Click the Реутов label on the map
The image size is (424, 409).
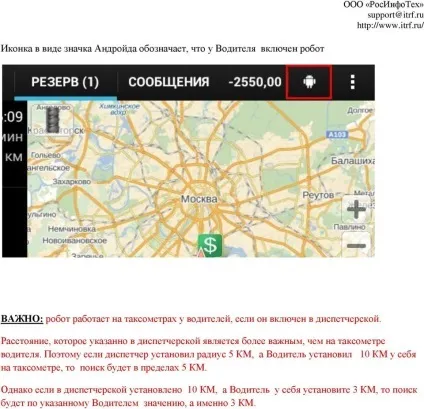point(318,195)
